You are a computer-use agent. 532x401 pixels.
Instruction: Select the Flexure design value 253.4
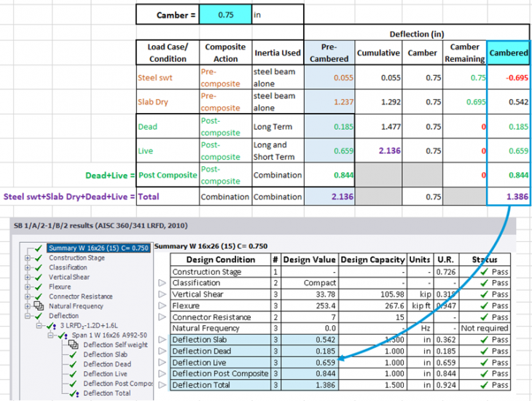pos(310,305)
